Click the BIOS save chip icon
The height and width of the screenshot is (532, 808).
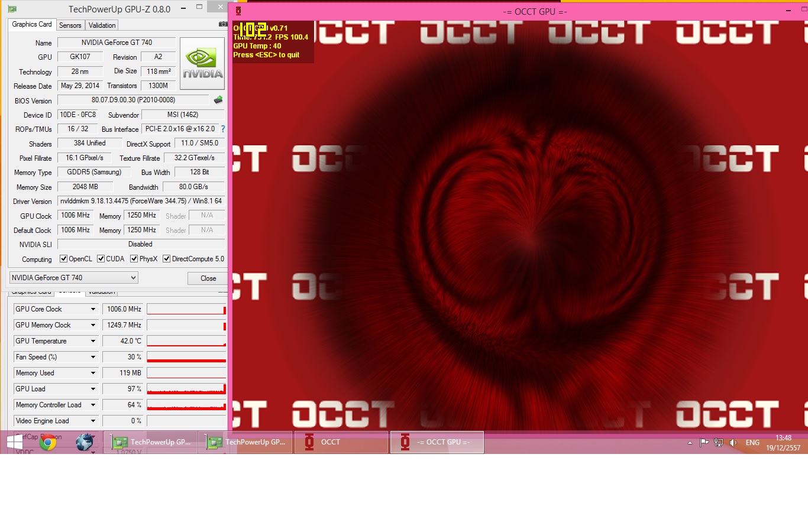[218, 100]
